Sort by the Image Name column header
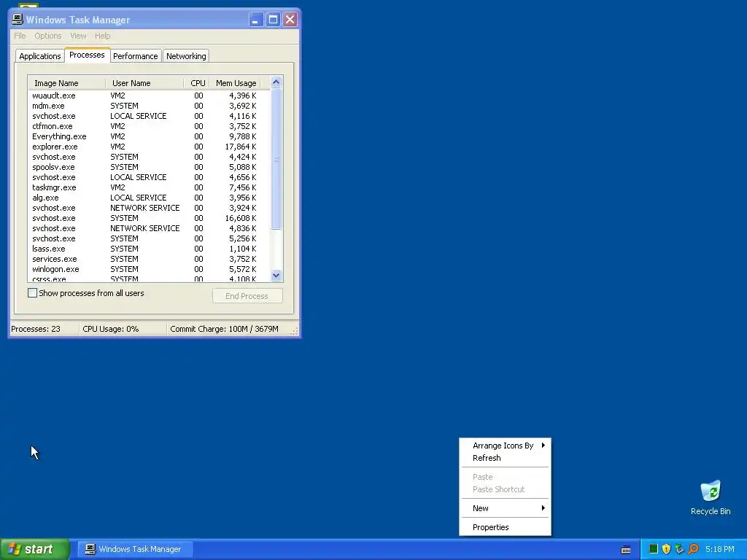This screenshot has width=747, height=560. pyautogui.click(x=66, y=83)
